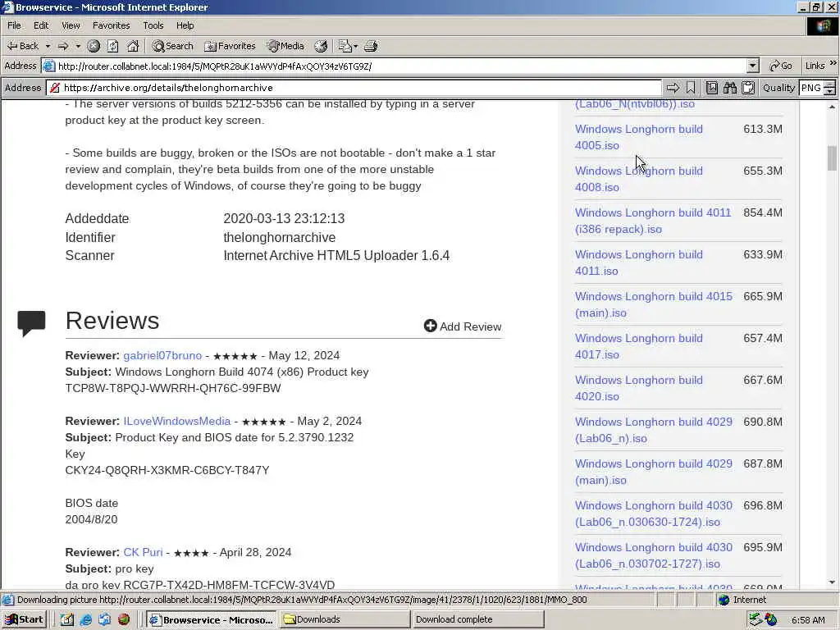The height and width of the screenshot is (630, 840).
Task: Open the Back history dropdown arrow
Action: pos(48,46)
